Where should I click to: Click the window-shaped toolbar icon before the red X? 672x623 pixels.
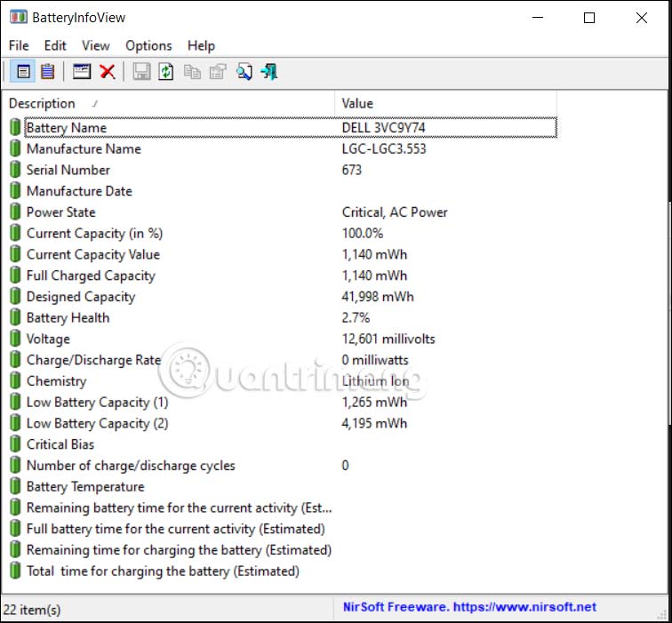82,71
